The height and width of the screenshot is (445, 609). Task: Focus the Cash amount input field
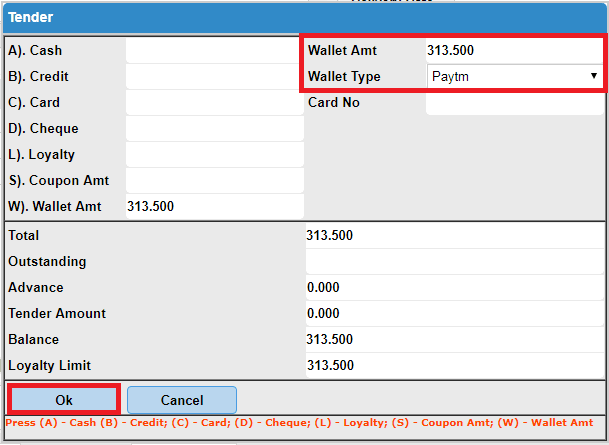coord(214,50)
